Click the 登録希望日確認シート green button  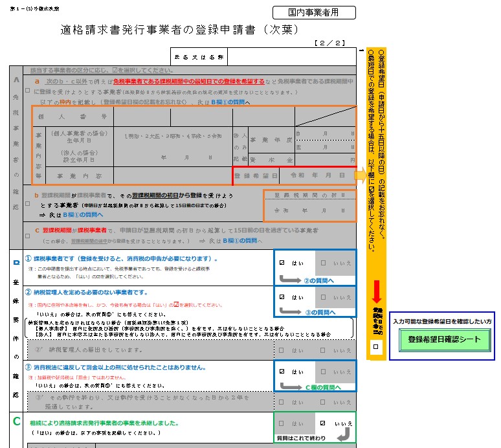445,339
